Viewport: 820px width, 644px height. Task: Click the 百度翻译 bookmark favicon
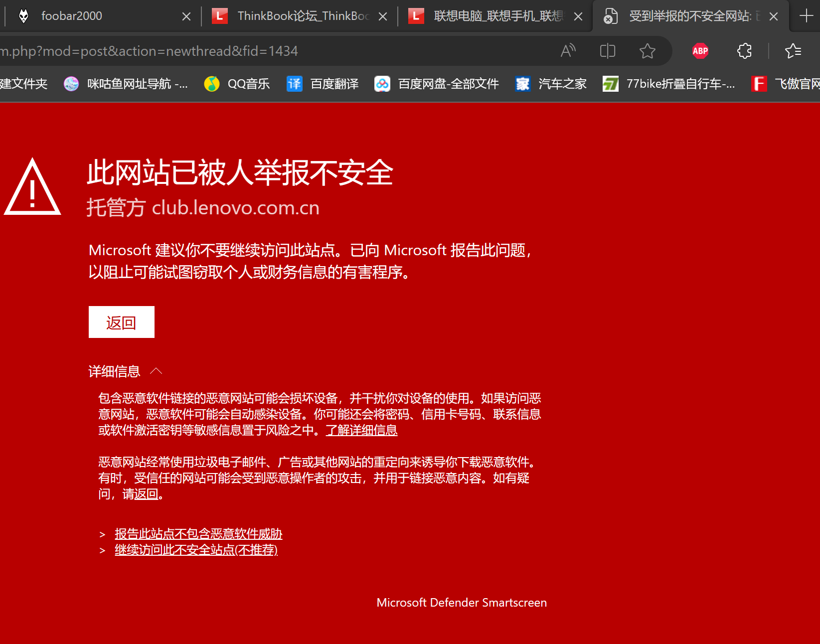295,84
